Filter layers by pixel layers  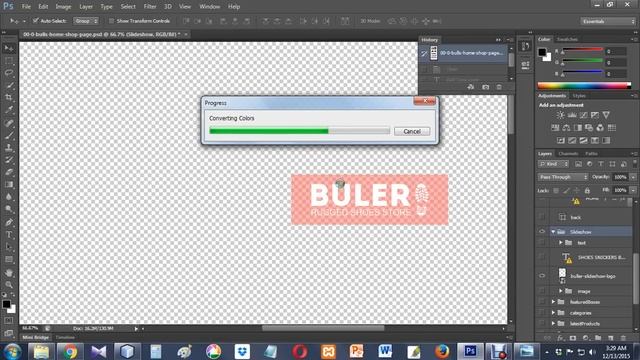tap(578, 164)
